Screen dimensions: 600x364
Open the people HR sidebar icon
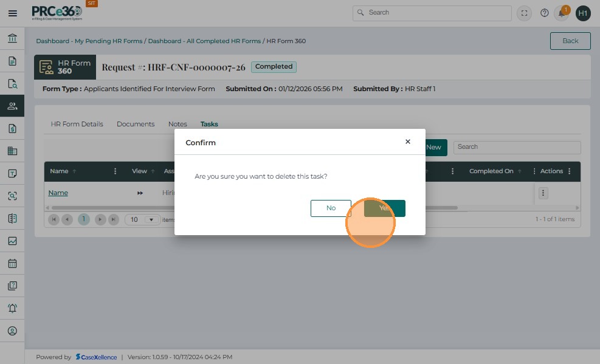click(12, 106)
